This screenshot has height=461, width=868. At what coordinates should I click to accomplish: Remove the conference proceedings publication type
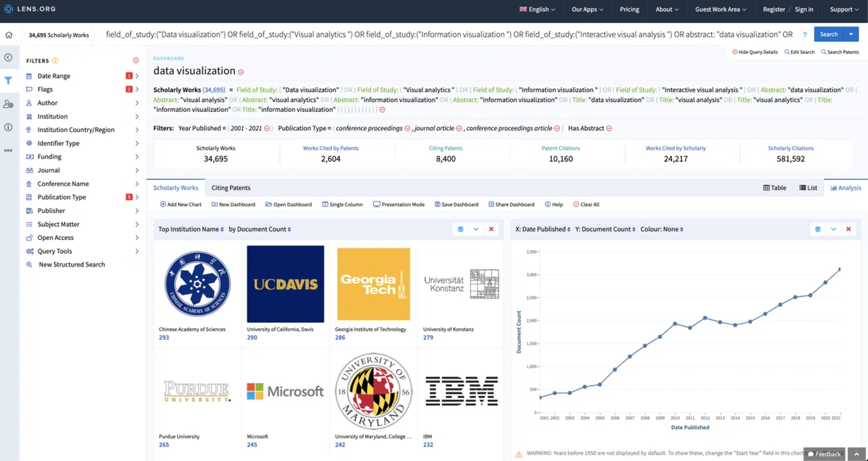tap(408, 128)
